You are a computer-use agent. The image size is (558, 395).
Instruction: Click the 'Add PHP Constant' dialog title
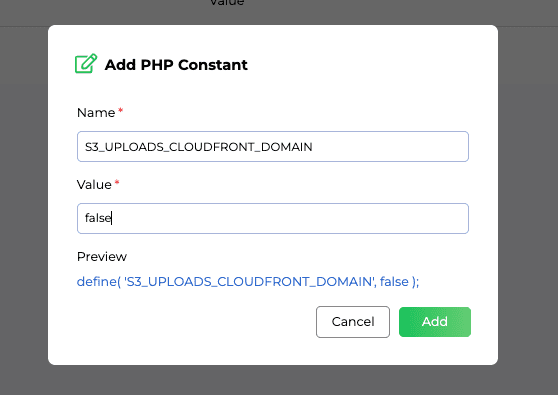[x=176, y=65]
